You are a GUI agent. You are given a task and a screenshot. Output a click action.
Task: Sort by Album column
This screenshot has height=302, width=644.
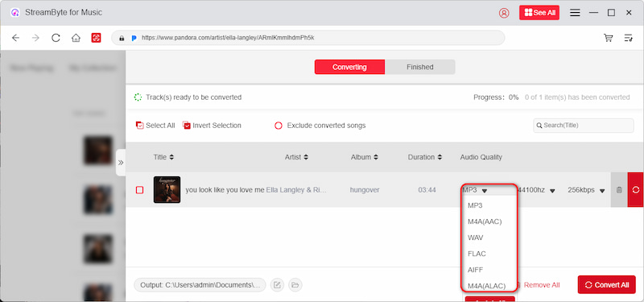(365, 157)
